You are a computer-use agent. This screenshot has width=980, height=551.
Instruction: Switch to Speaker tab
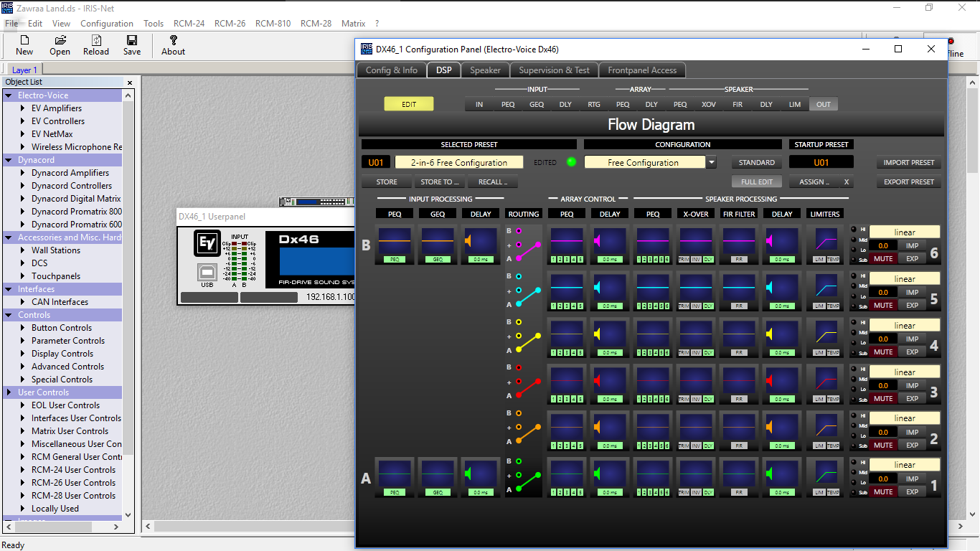(485, 70)
